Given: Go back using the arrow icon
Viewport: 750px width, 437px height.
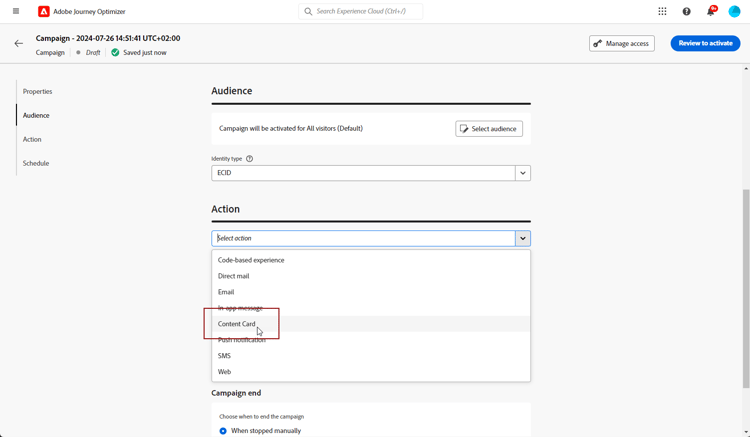Looking at the screenshot, I should point(19,44).
